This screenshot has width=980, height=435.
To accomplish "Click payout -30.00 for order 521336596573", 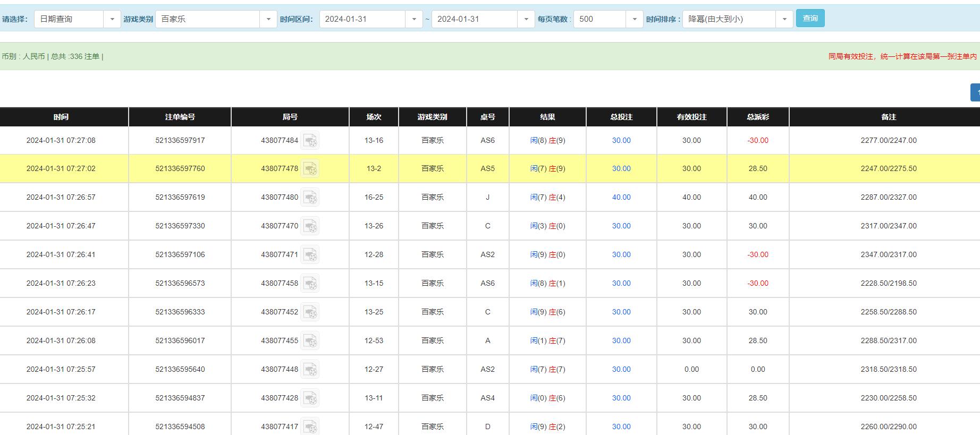I will click(758, 283).
